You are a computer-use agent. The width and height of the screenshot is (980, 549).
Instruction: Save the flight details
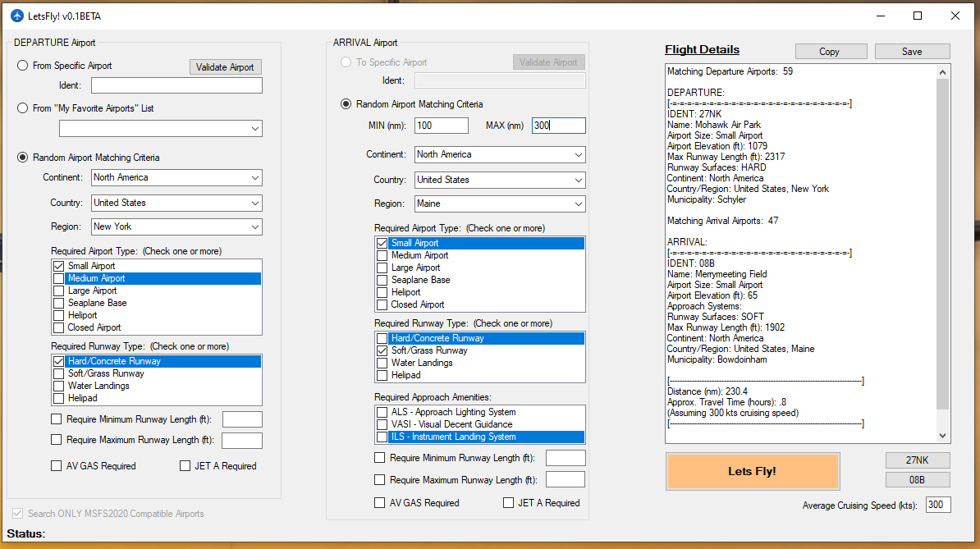[912, 52]
